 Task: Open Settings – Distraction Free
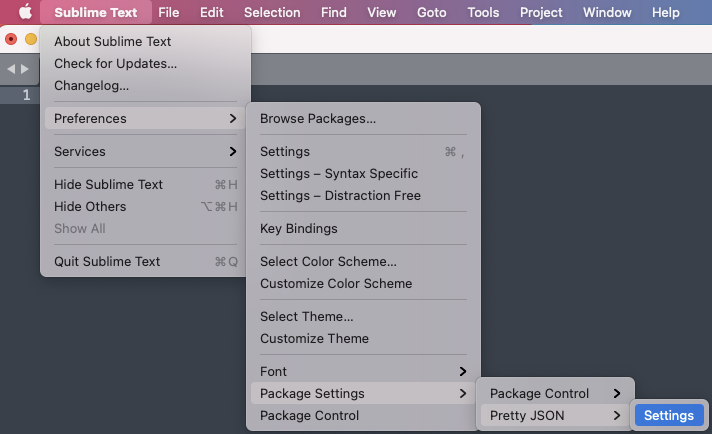(363, 196)
